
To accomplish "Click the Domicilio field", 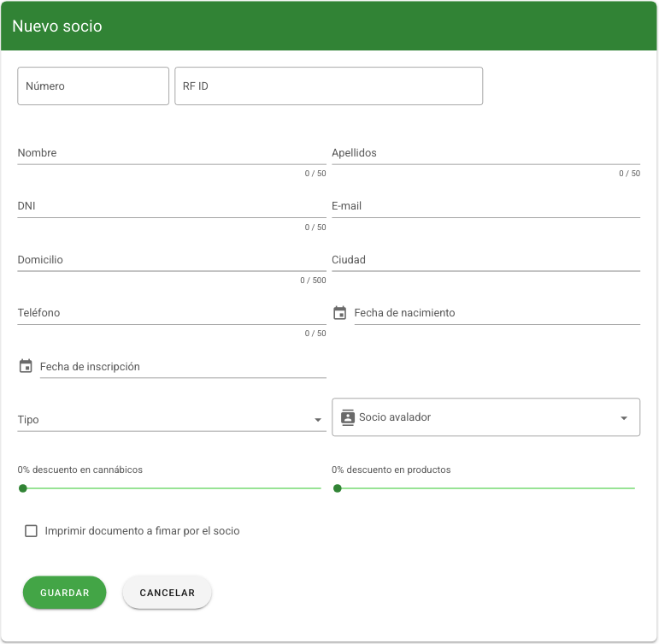I will tap(172, 260).
